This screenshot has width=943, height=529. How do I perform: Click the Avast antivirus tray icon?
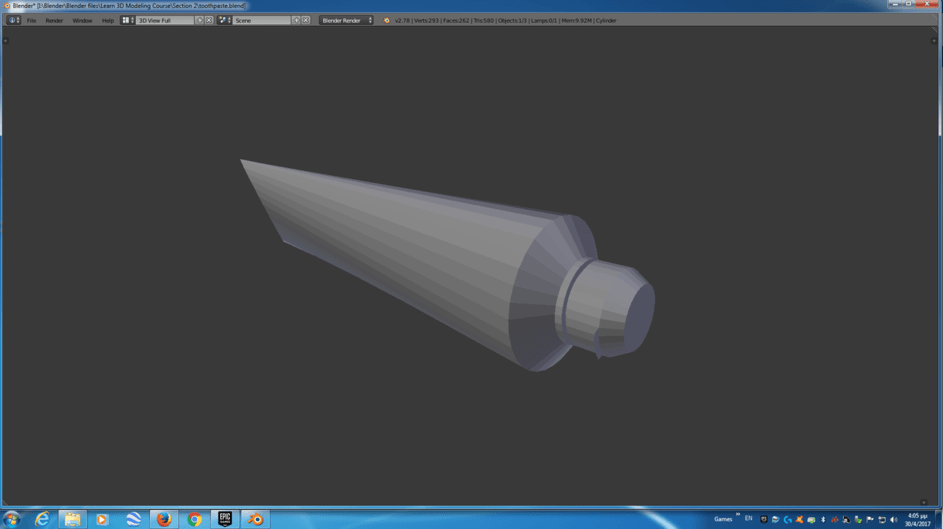[799, 519]
